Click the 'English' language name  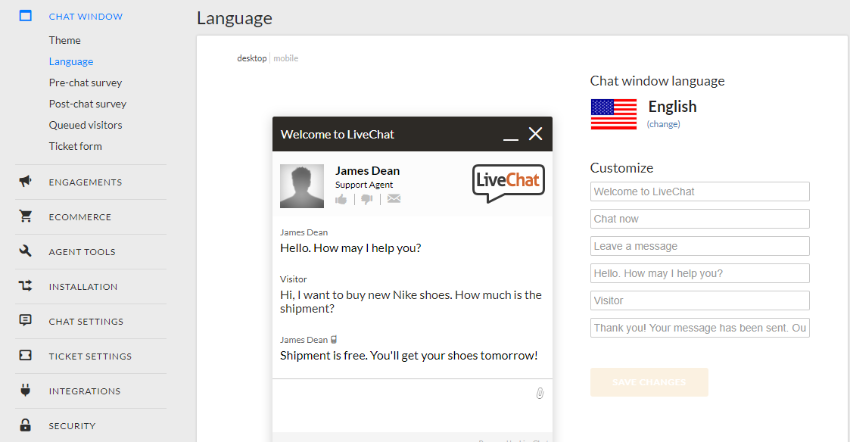click(x=672, y=106)
